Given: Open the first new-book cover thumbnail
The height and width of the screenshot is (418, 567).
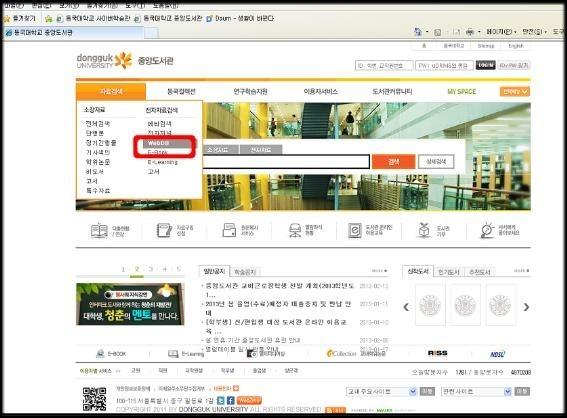Looking at the screenshot, I should click(430, 305).
